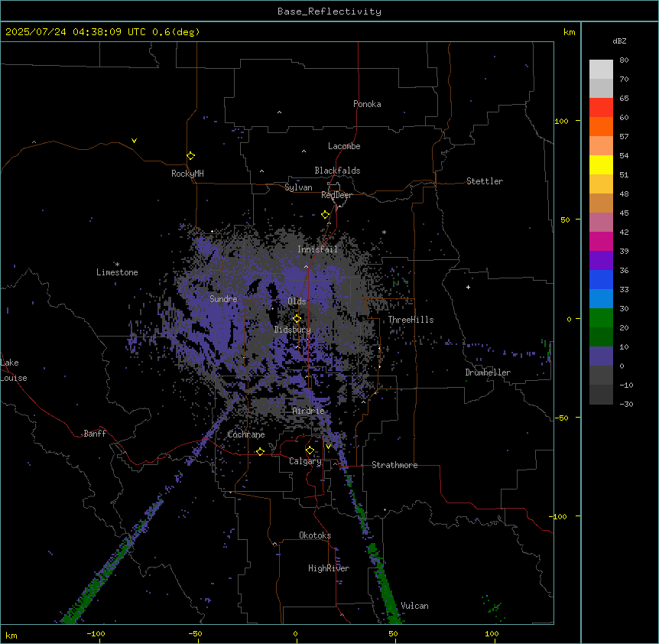This screenshot has height=644, width=659.
Task: Click the 50 tick on the bottom axis
Action: point(393,633)
